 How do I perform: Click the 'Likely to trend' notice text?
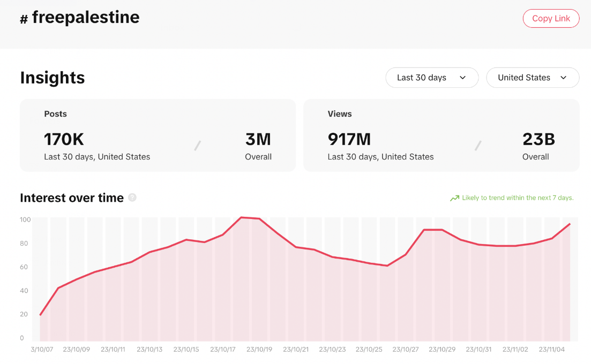point(518,198)
